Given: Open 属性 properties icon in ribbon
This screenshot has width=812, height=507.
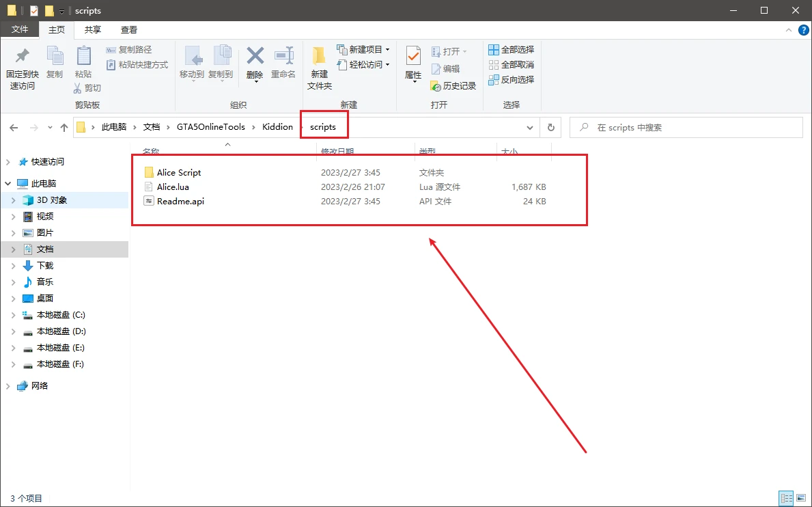Looking at the screenshot, I should [x=413, y=56].
